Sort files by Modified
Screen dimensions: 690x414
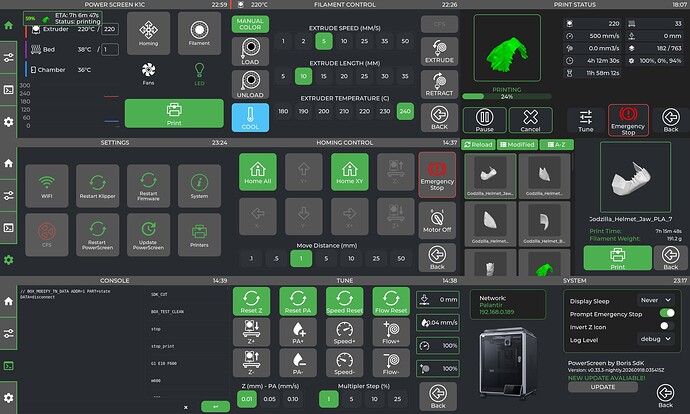[517, 144]
